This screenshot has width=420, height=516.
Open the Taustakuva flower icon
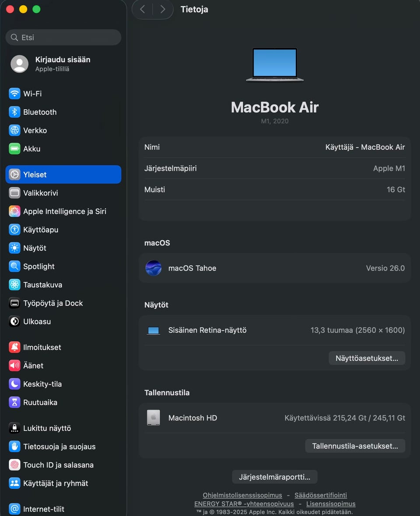14,285
